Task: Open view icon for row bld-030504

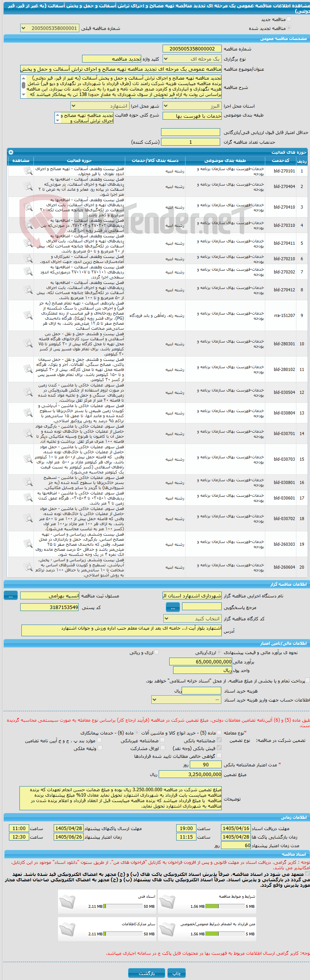Action: pos(28,392)
